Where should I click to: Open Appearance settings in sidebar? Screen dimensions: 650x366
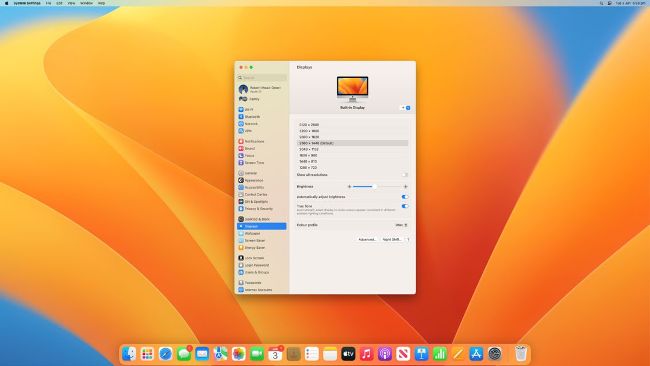[x=262, y=180]
